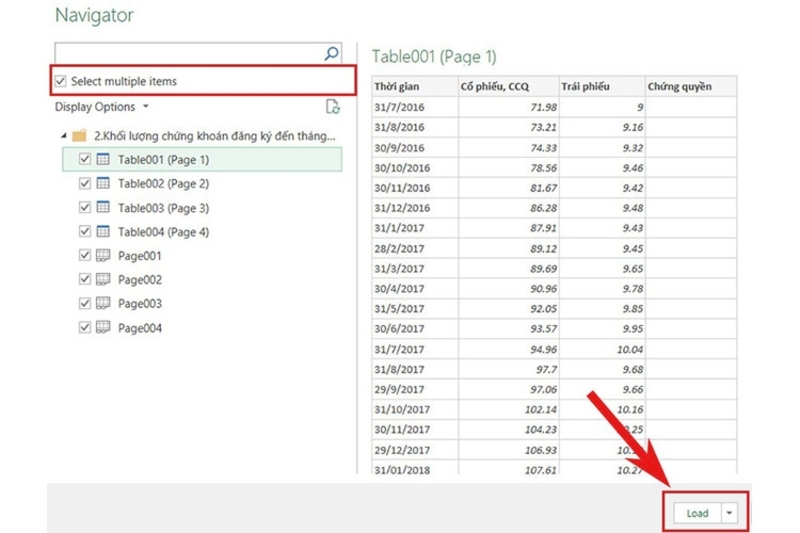800x533 pixels.
Task: Click the cell with value 71.98
Action: click(x=509, y=107)
